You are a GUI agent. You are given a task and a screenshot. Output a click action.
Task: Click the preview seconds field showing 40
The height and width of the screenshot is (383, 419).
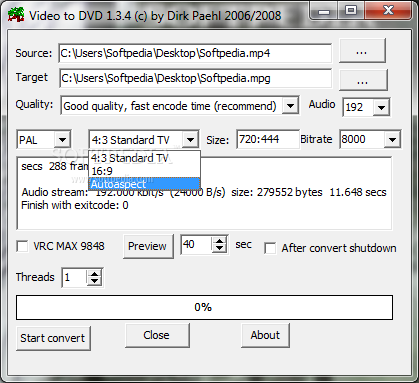[197, 244]
